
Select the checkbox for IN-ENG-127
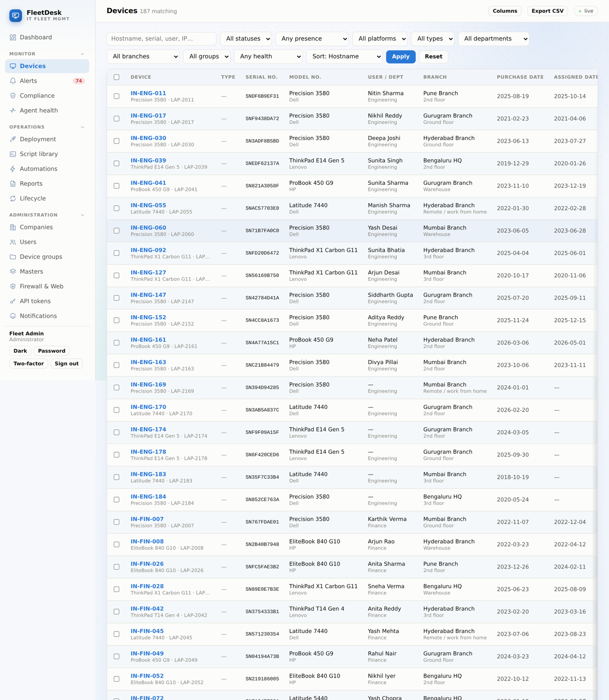click(117, 276)
